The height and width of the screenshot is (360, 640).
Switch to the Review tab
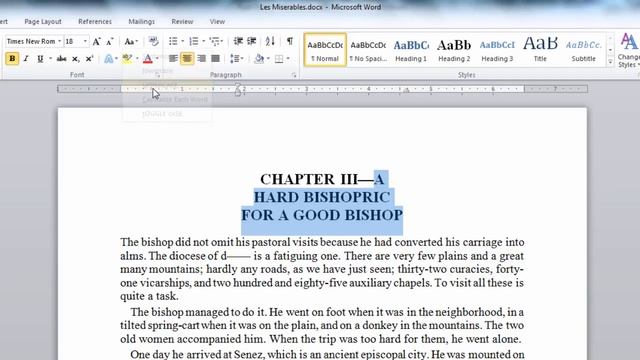pyautogui.click(x=182, y=22)
